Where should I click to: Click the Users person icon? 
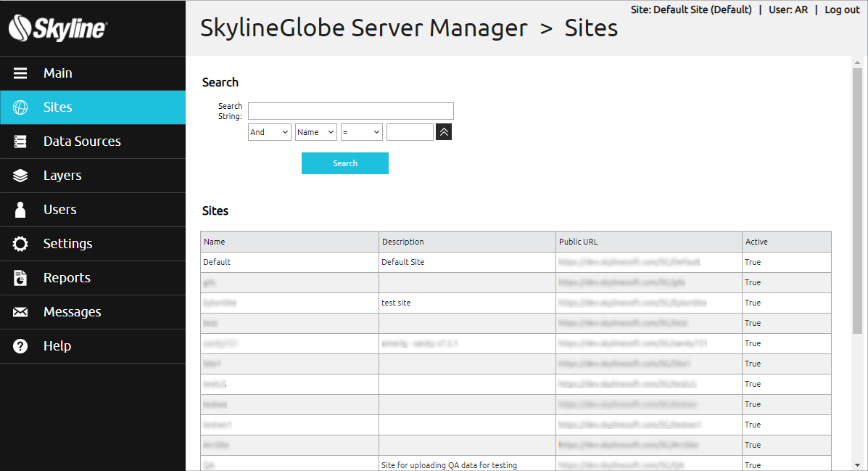click(x=20, y=210)
